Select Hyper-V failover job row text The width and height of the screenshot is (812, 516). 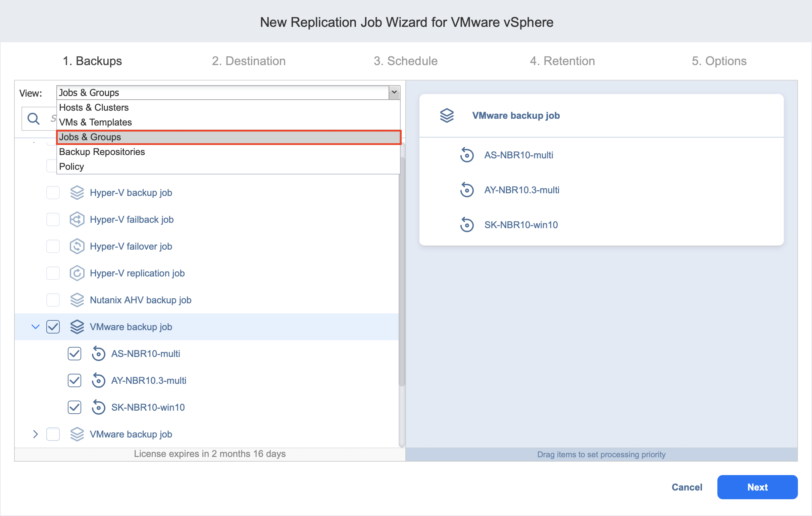(131, 246)
